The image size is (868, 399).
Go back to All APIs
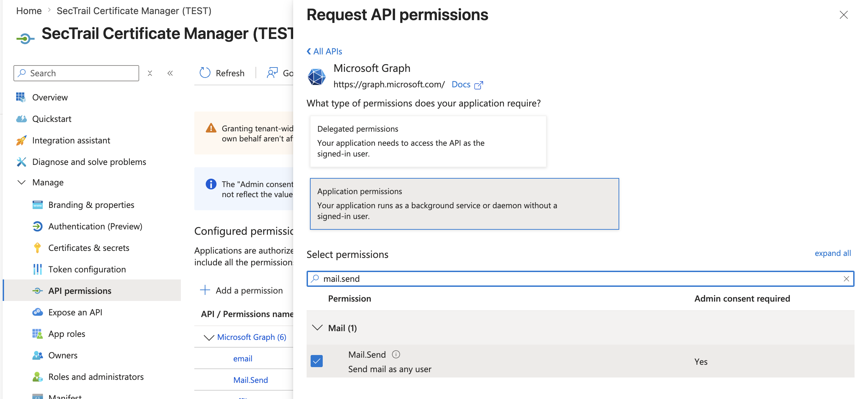(x=324, y=51)
